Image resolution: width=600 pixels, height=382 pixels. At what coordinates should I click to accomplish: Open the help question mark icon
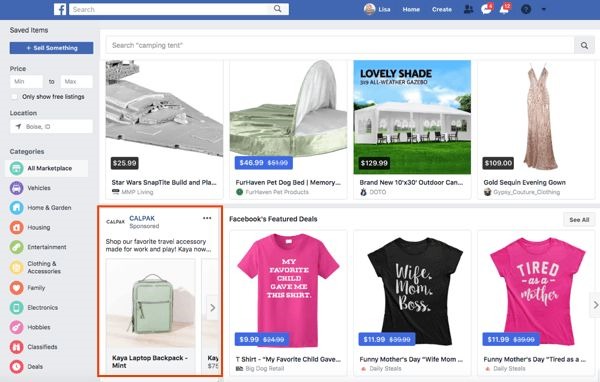[x=526, y=9]
